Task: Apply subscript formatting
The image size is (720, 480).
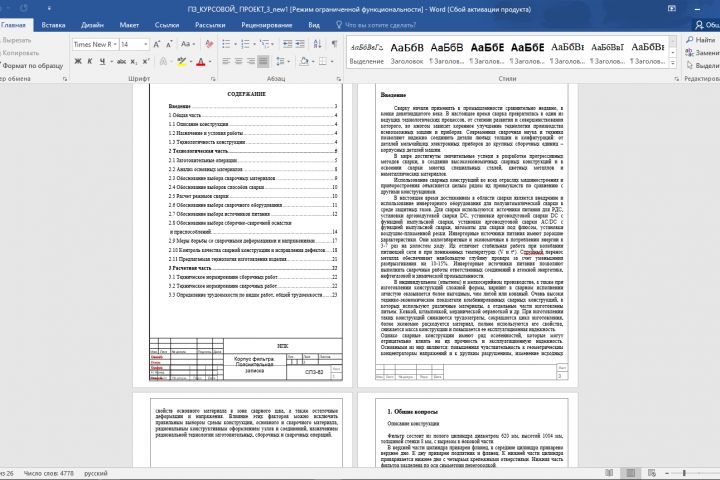Action: (134, 61)
